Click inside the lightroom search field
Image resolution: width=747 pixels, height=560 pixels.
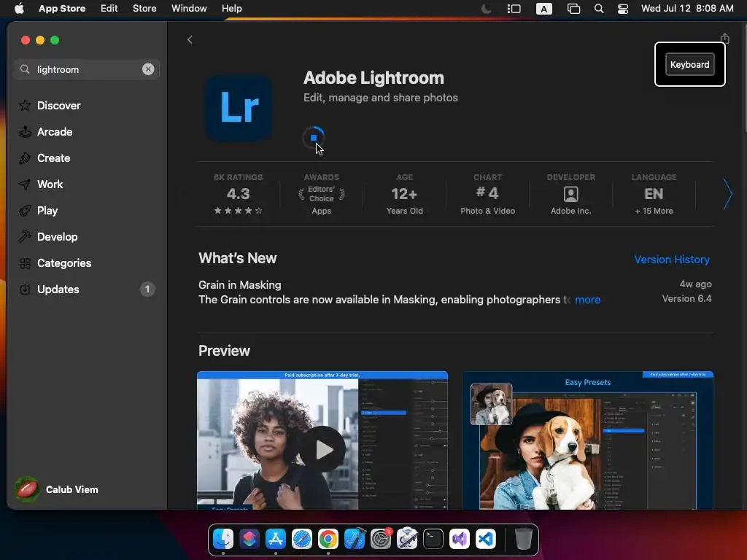[x=87, y=69]
